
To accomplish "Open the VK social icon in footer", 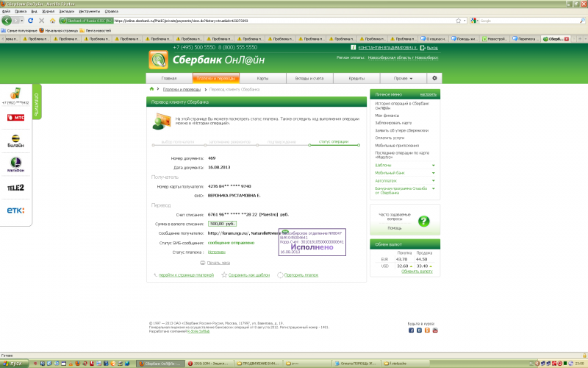I will 419,330.
